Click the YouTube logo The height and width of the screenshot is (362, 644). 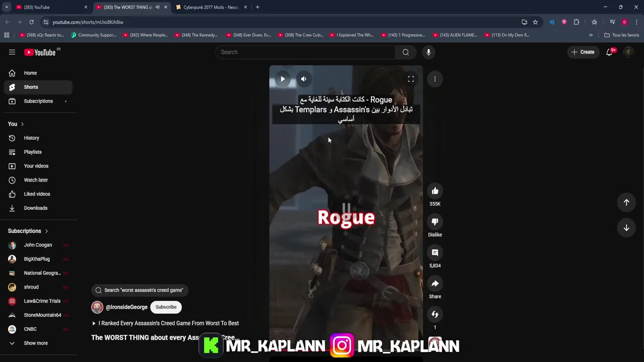[40, 52]
